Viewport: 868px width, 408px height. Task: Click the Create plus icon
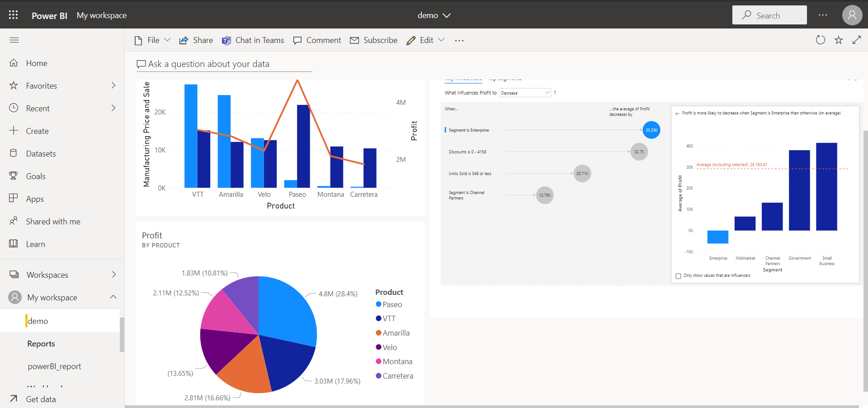pyautogui.click(x=14, y=131)
